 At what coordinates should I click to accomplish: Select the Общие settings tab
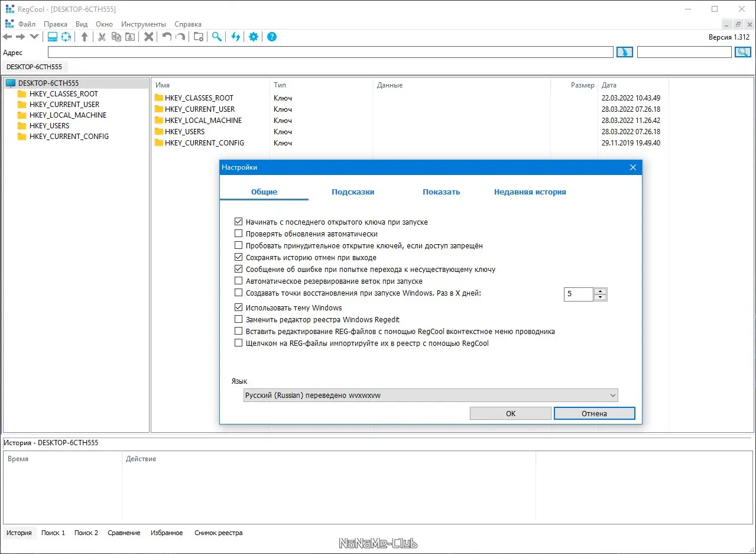(264, 192)
